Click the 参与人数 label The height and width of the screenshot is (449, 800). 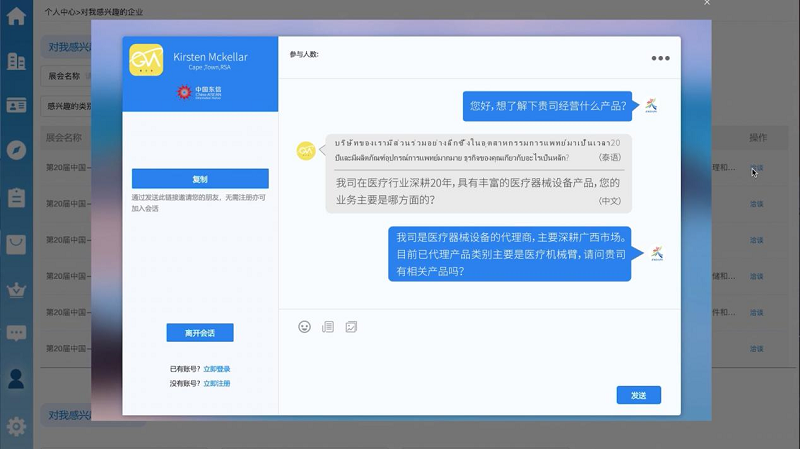click(x=304, y=54)
